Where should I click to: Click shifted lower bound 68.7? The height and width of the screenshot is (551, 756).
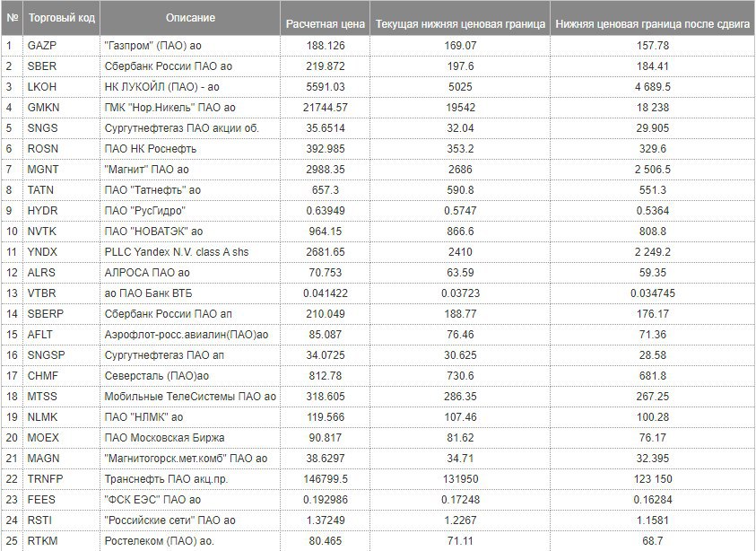pos(653,541)
